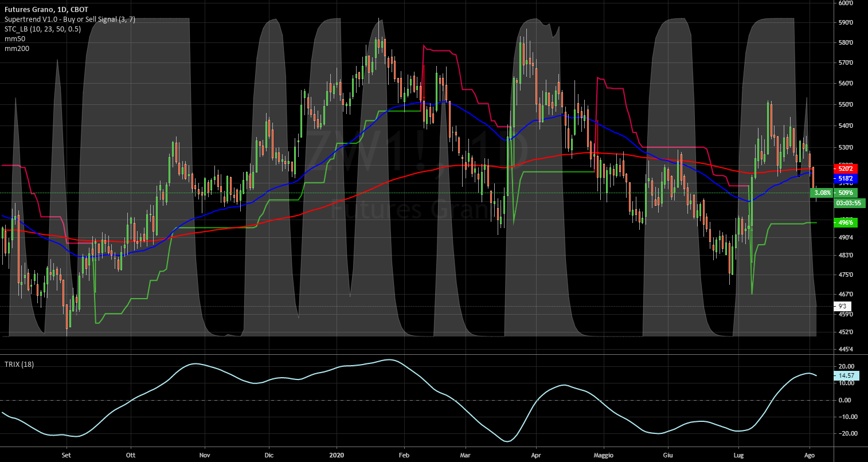This screenshot has width=868, height=462.
Task: Click the 560'0 price axis label
Action: (x=846, y=83)
